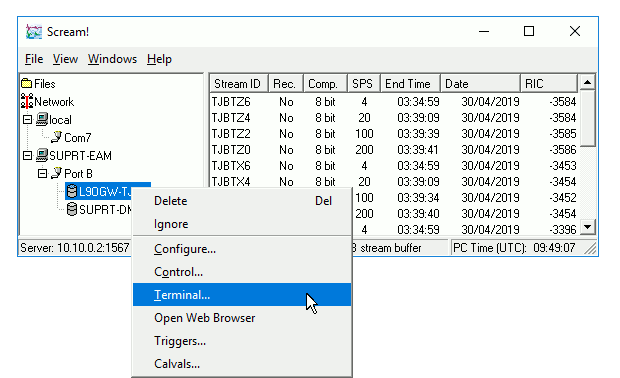This screenshot has width=620, height=378.
Task: Open the View menu
Action: tap(65, 59)
